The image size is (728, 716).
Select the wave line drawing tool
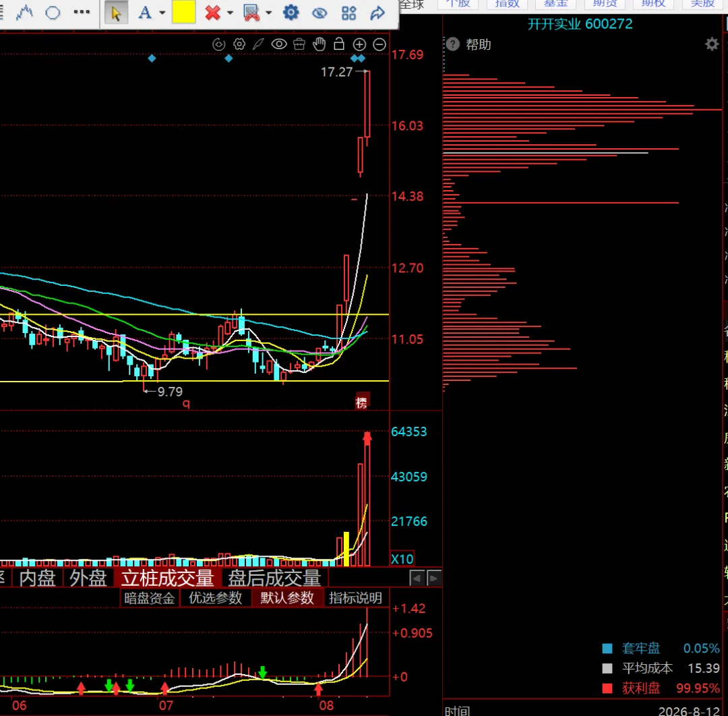[x=24, y=12]
